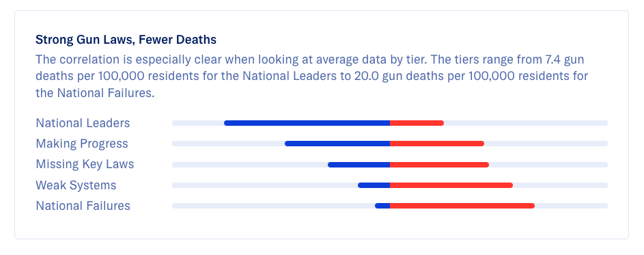Click the blue bar for Weak Systems
The height and width of the screenshot is (255, 644).
click(374, 185)
